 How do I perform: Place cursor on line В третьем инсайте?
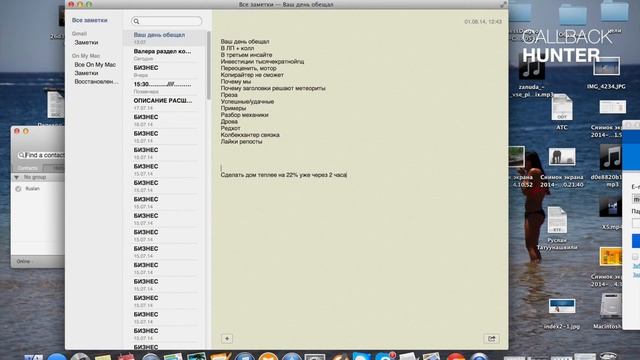click(246, 55)
